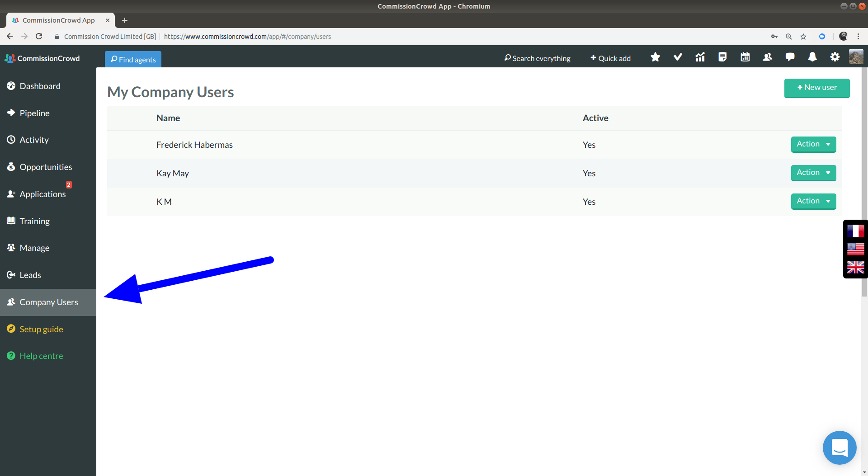Open Applications in the sidebar menu

[x=42, y=194]
